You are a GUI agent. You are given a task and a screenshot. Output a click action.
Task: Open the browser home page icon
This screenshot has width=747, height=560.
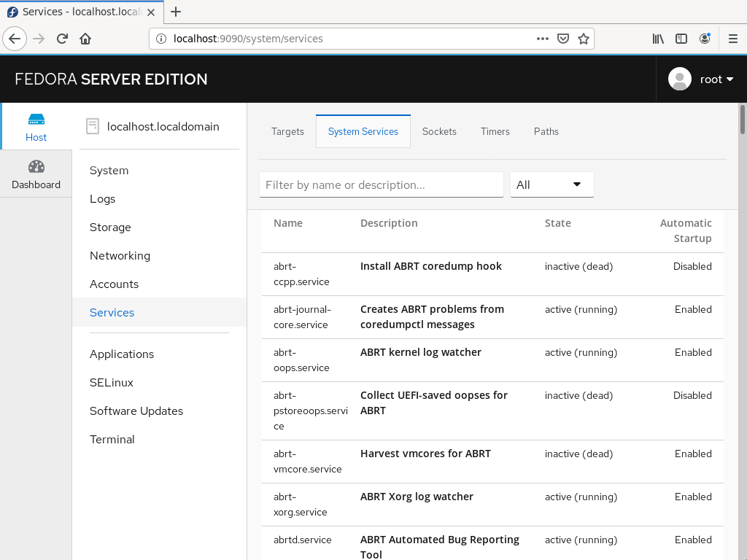pyautogui.click(x=85, y=39)
